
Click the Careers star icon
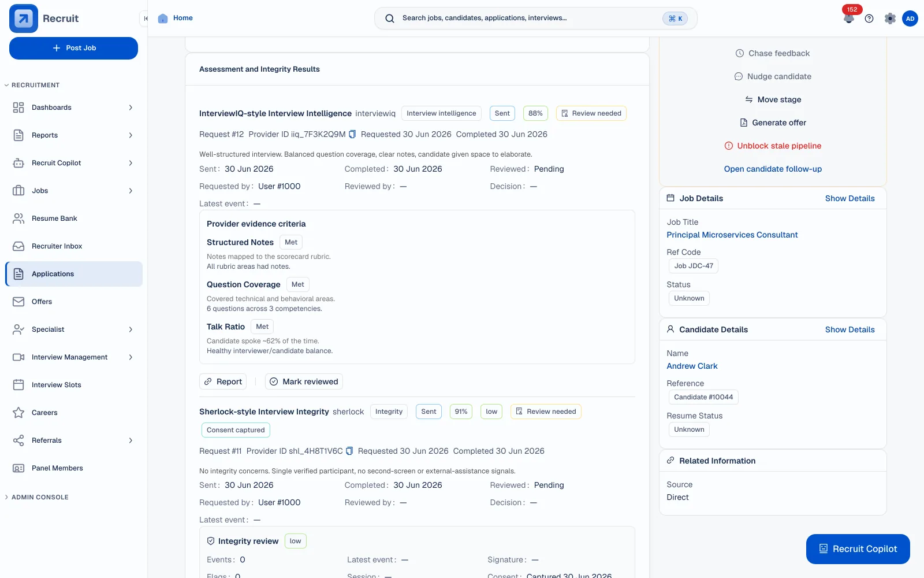[18, 413]
